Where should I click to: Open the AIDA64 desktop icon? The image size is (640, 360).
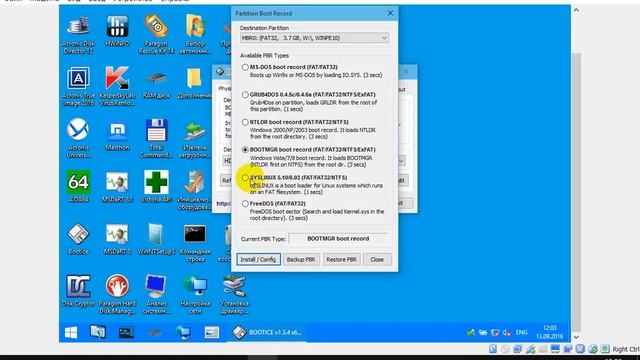click(x=78, y=187)
